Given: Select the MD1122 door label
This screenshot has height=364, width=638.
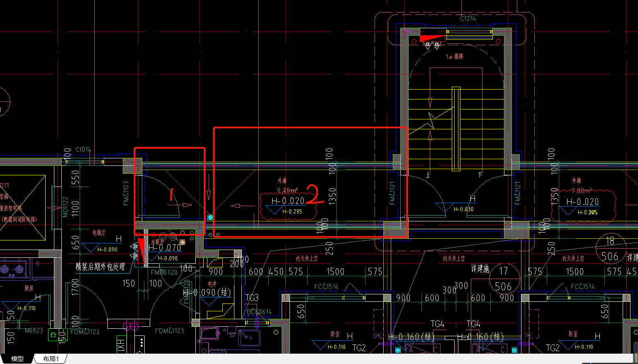Looking at the screenshot, I should click(65, 207).
